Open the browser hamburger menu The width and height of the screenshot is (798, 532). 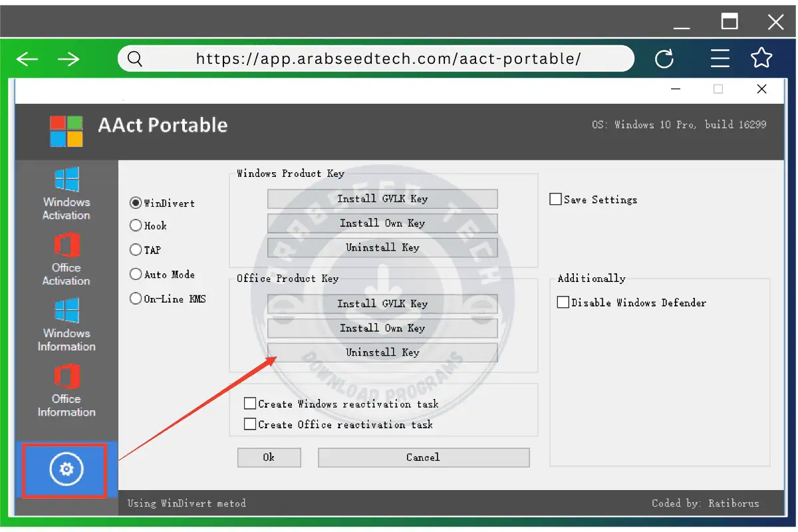coord(720,59)
